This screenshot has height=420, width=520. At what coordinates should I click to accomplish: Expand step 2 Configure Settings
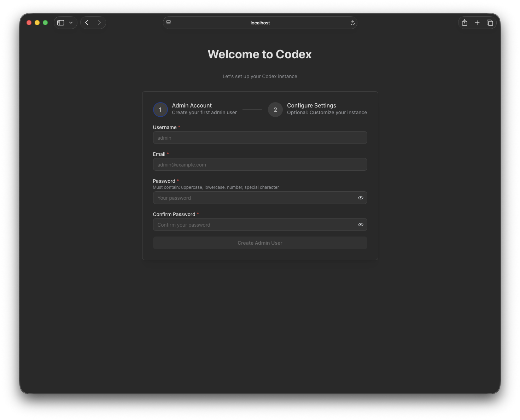point(311,105)
